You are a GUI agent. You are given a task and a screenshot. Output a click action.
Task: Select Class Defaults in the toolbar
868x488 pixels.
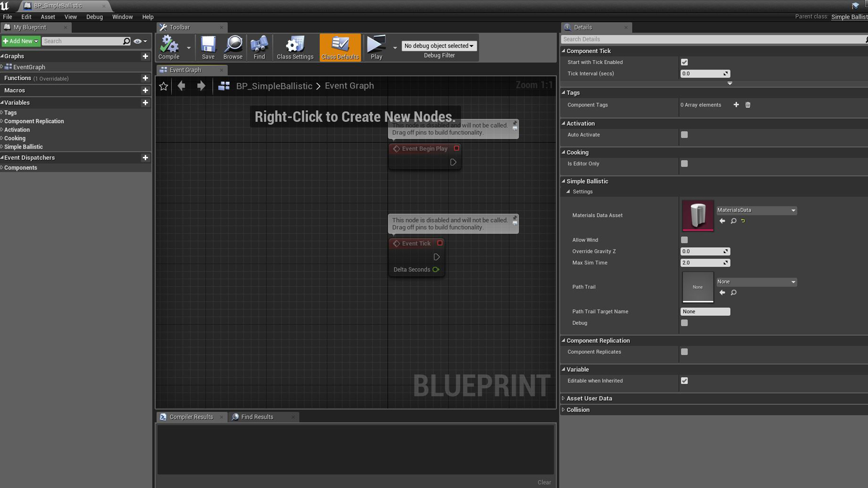point(340,47)
